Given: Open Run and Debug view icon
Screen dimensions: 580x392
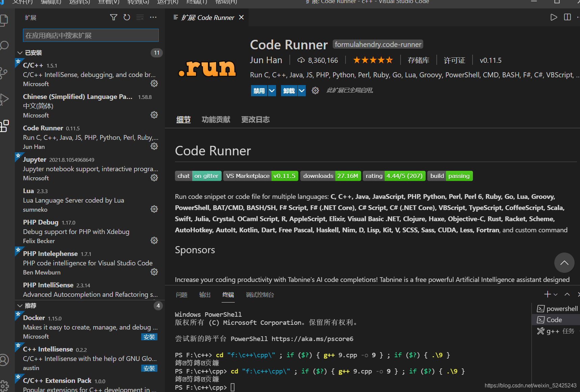Looking at the screenshot, I should (4, 99).
